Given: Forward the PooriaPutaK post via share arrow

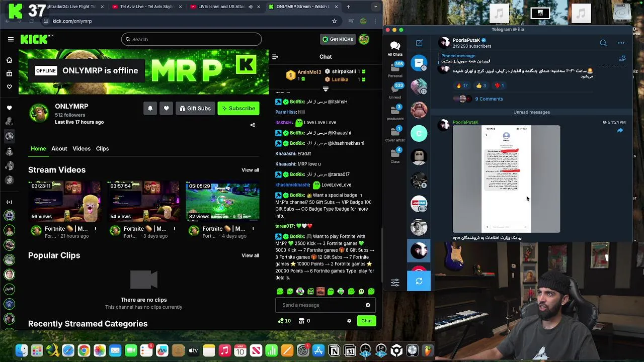Looking at the screenshot, I should 620,130.
